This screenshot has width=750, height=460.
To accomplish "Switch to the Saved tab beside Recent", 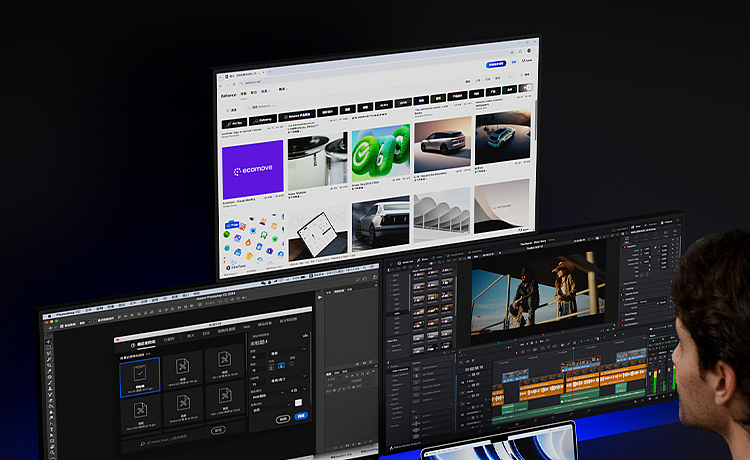I will [170, 339].
